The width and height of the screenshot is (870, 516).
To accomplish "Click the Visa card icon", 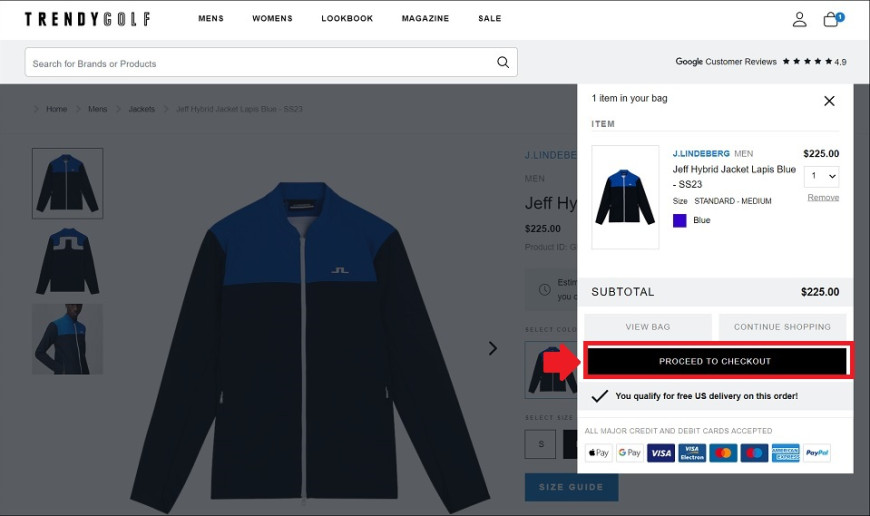I will (x=661, y=453).
